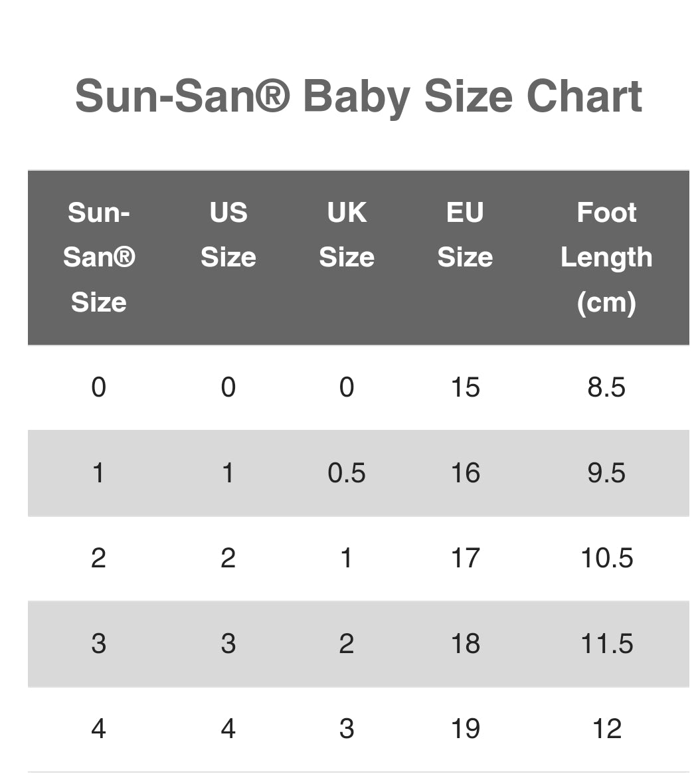This screenshot has height=774, width=700.
Task: Click EU size 19 cell
Action: tap(465, 729)
